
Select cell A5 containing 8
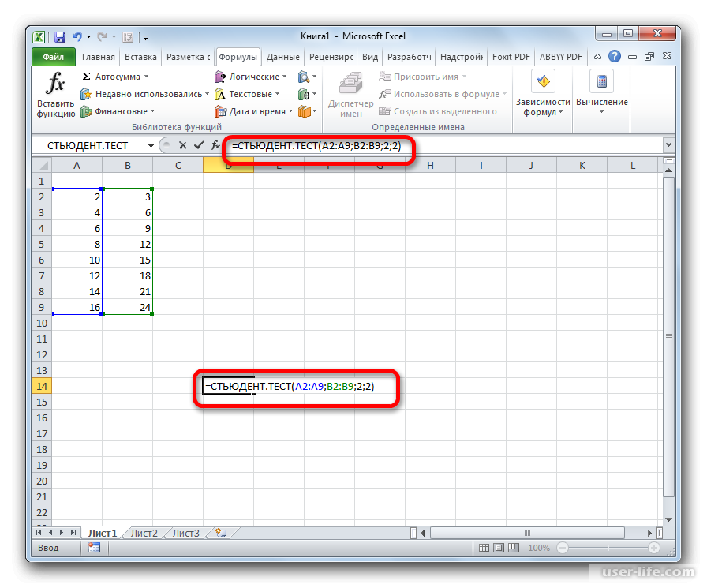77,244
